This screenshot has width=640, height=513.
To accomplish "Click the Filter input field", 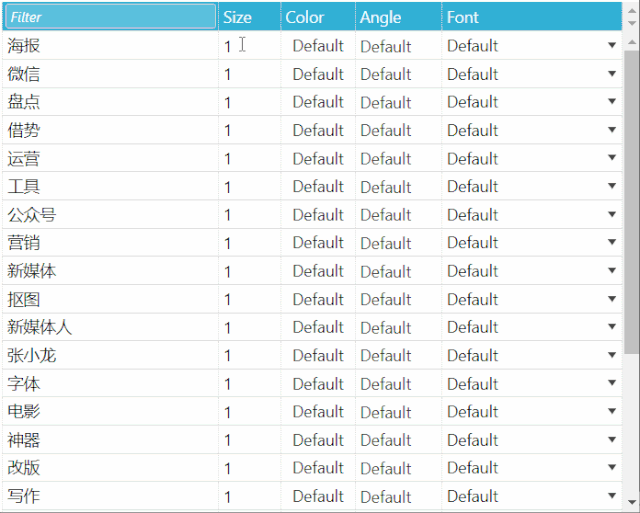I will click(x=110, y=17).
